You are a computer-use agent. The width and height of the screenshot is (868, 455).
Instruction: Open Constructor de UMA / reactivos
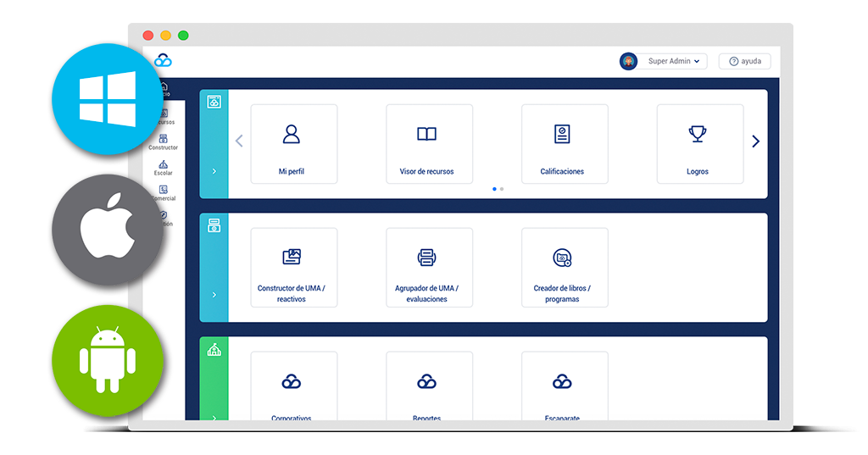coord(293,267)
